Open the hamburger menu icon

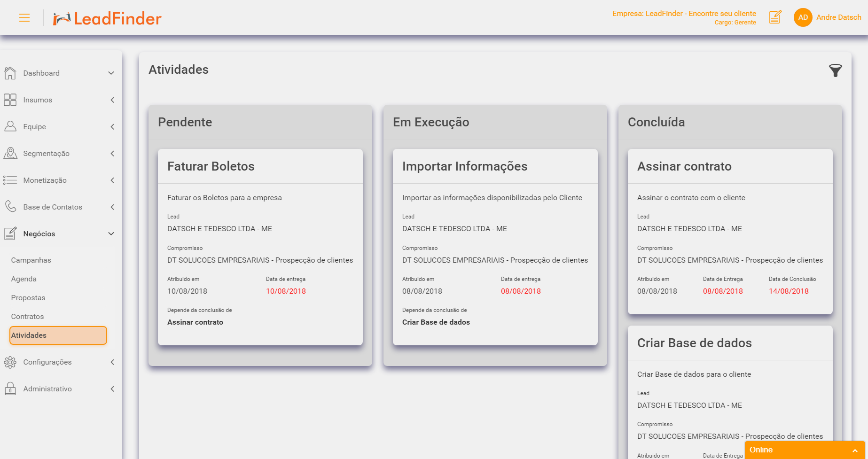point(24,18)
